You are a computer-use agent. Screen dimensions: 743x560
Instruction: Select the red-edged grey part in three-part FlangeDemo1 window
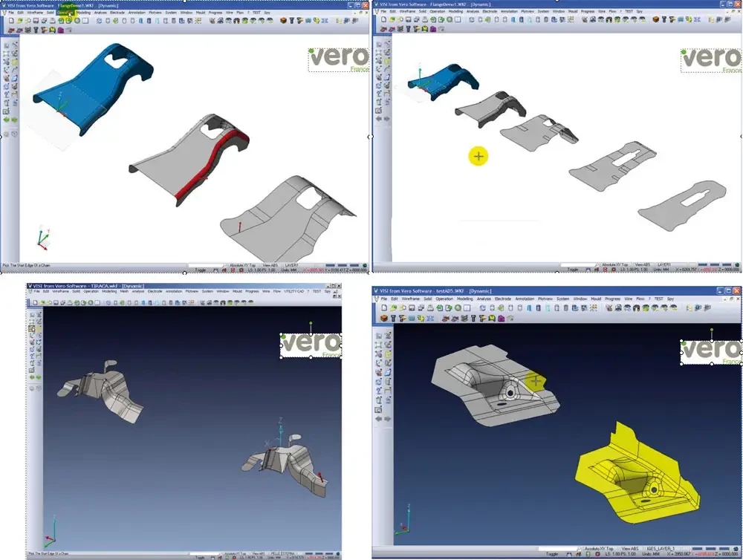tap(189, 159)
